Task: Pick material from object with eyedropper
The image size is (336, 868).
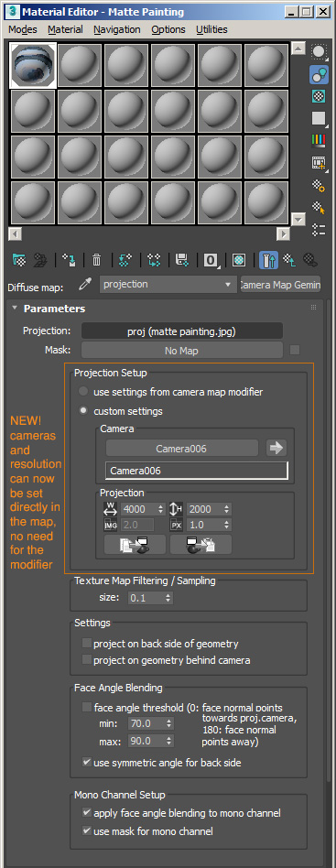Action: [84, 285]
